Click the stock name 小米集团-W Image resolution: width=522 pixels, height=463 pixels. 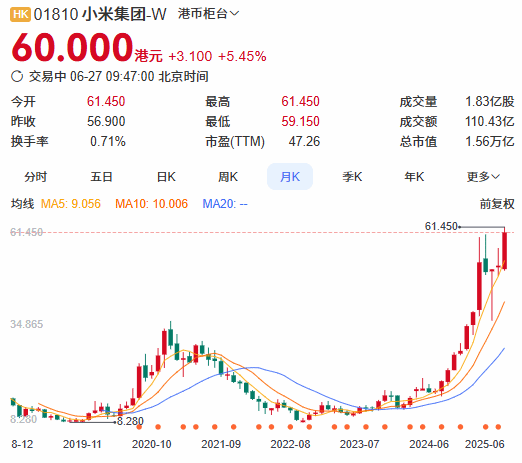point(124,14)
